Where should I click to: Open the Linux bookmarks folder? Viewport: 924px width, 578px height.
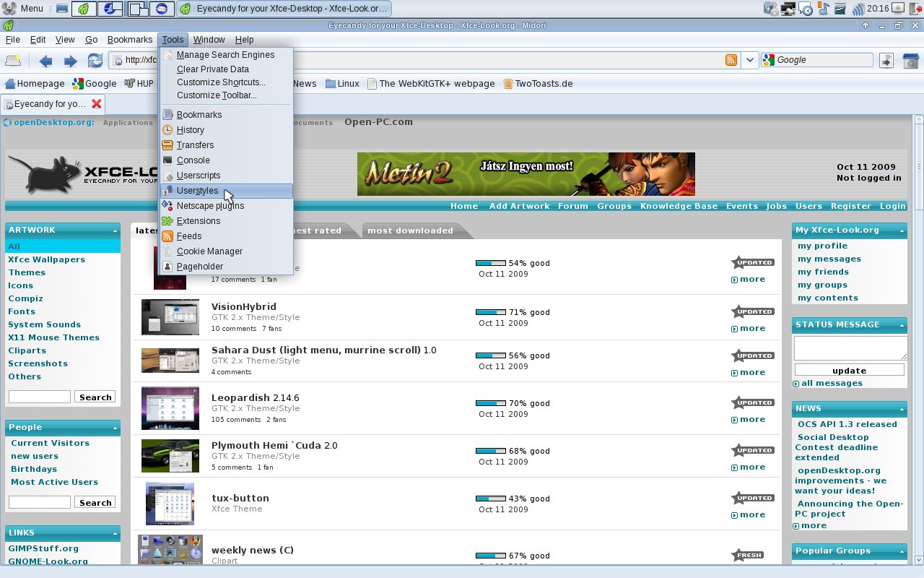342,83
